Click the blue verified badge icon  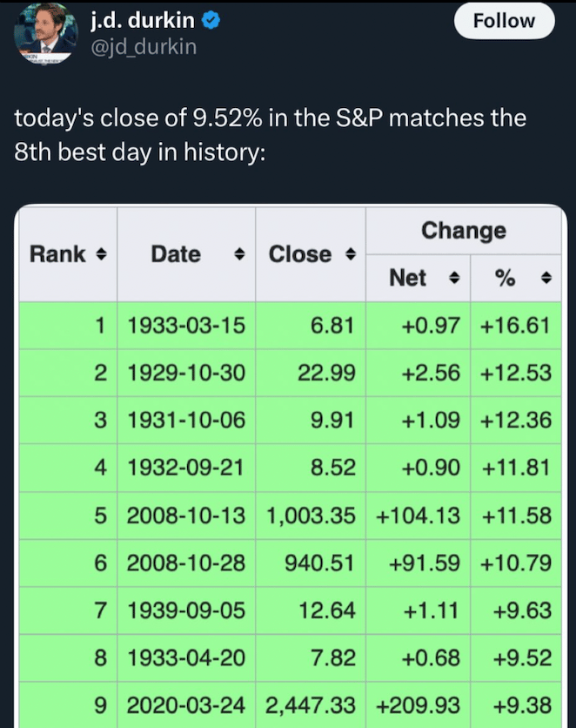coord(211,20)
